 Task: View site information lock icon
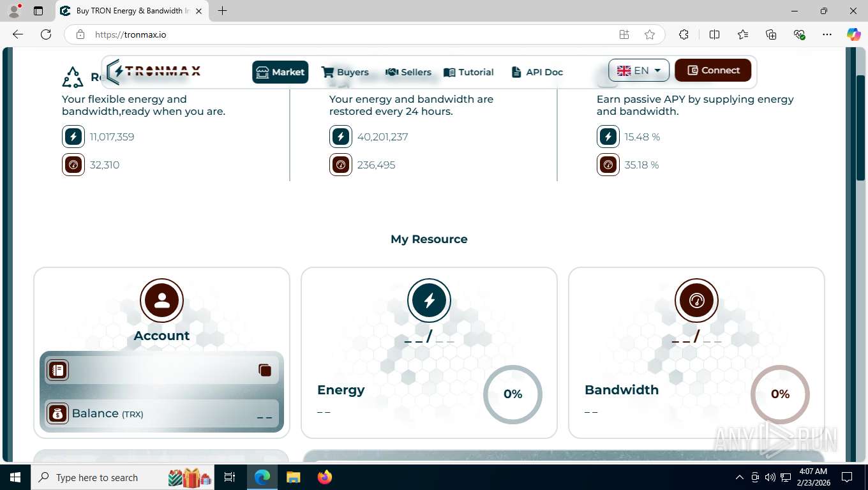point(80,34)
